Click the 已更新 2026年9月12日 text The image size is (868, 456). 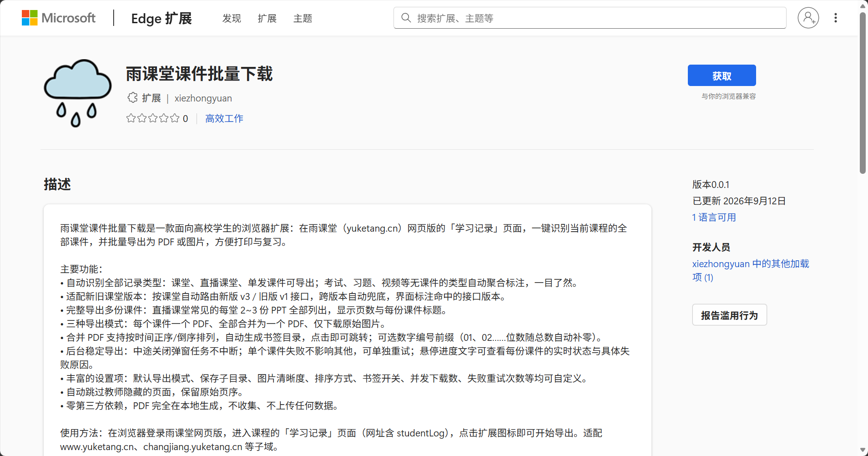click(739, 201)
